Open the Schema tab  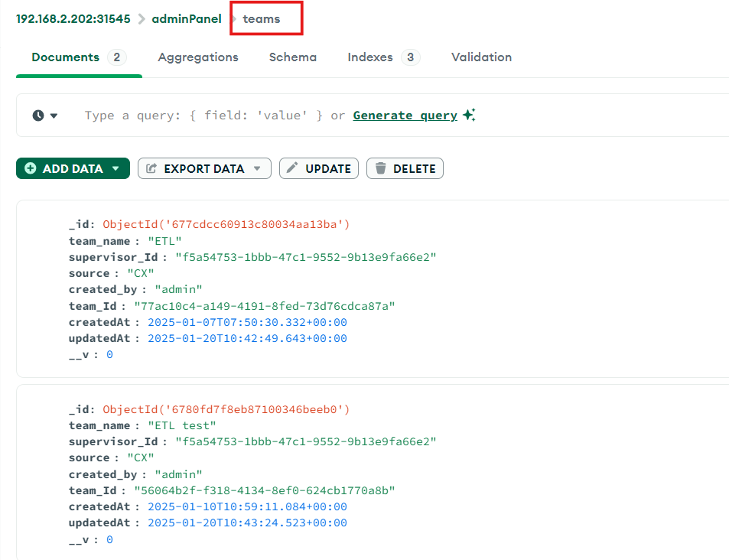tap(293, 57)
